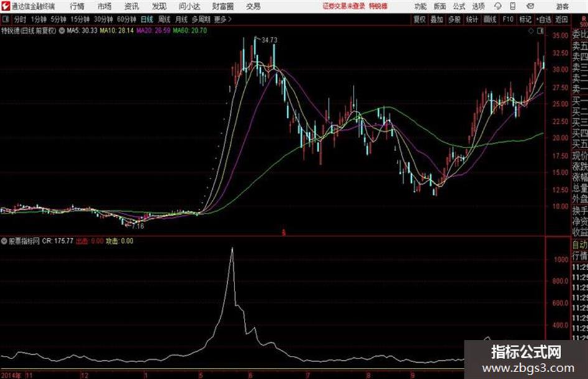Select the 日线 daily period tab
Image resolution: width=588 pixels, height=379 pixels.
(x=147, y=19)
